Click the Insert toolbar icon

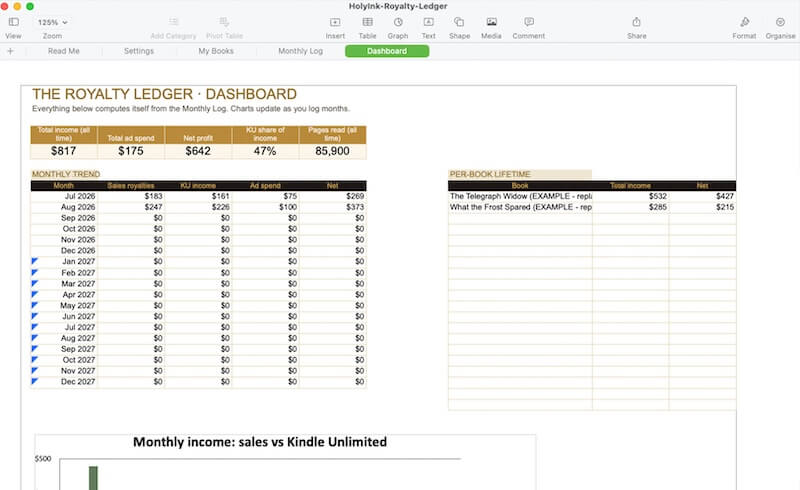coord(335,22)
